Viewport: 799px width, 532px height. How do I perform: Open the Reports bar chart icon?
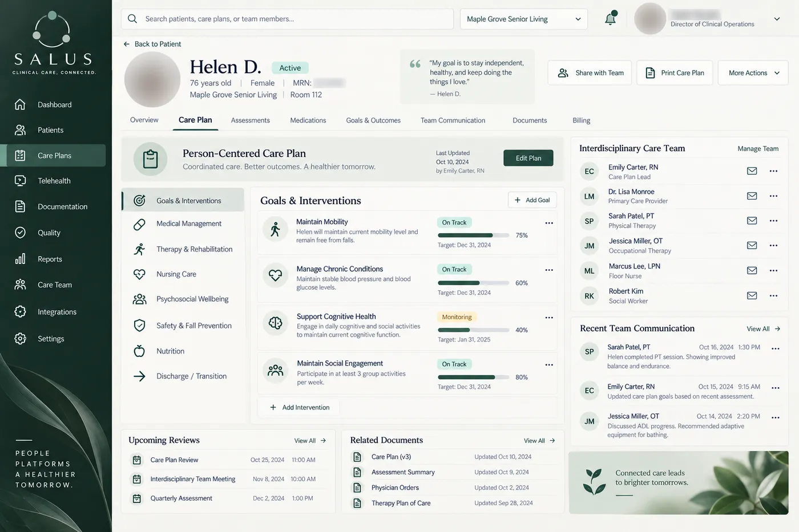tap(20, 259)
